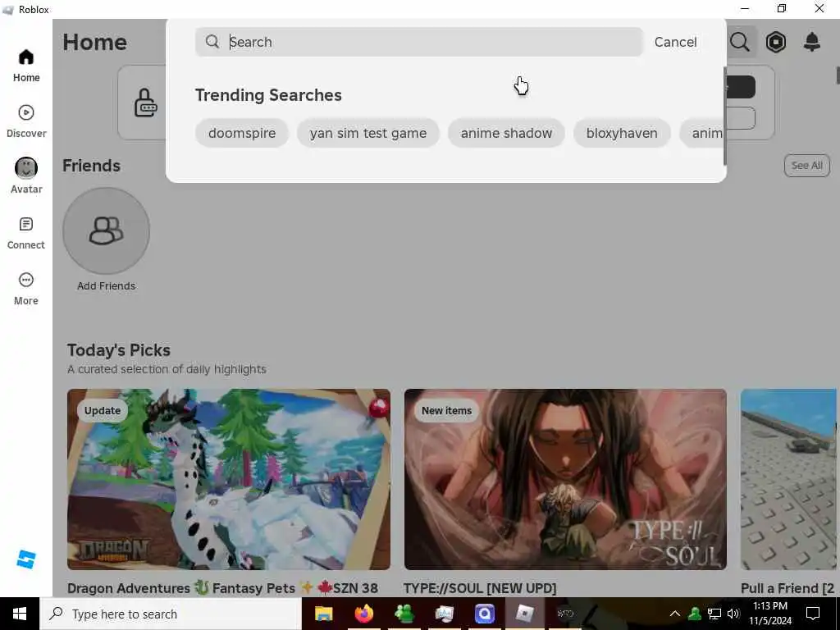Viewport: 840px width, 630px height.
Task: Open the purple Q taskbar app
Action: [x=484, y=614]
